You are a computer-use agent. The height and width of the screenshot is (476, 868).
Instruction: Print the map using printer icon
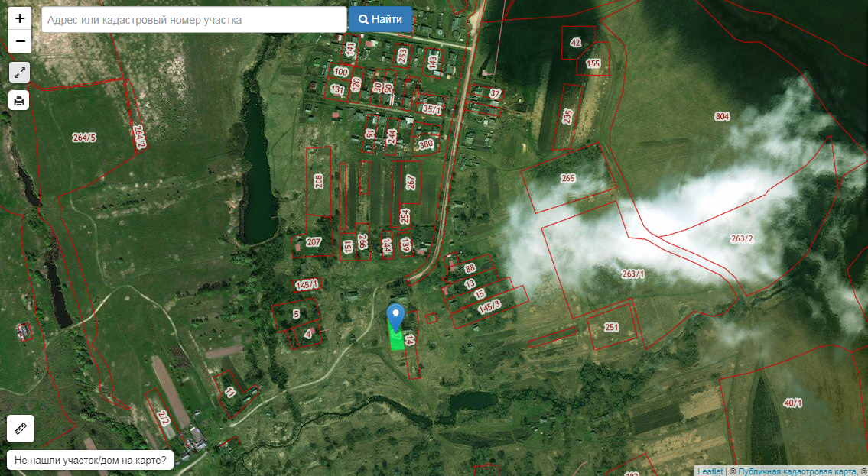click(20, 100)
